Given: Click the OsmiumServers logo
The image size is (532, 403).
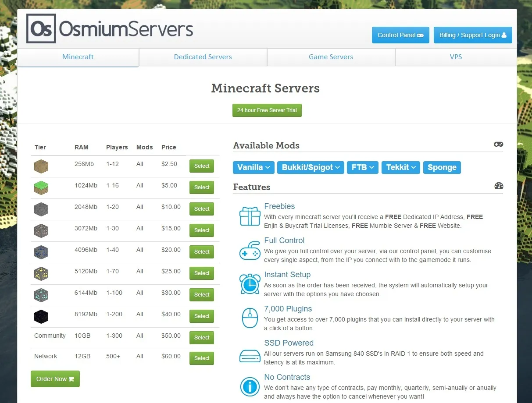Looking at the screenshot, I should point(110,29).
